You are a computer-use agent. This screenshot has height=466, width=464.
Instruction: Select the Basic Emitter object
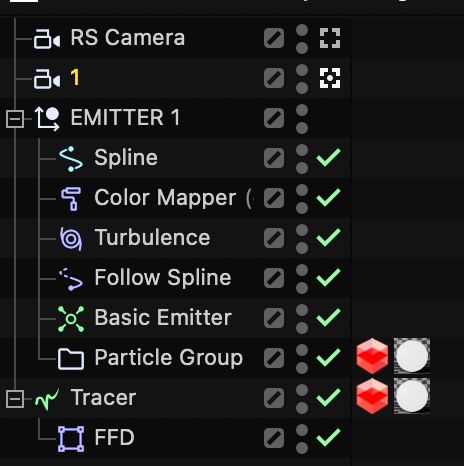point(163,317)
